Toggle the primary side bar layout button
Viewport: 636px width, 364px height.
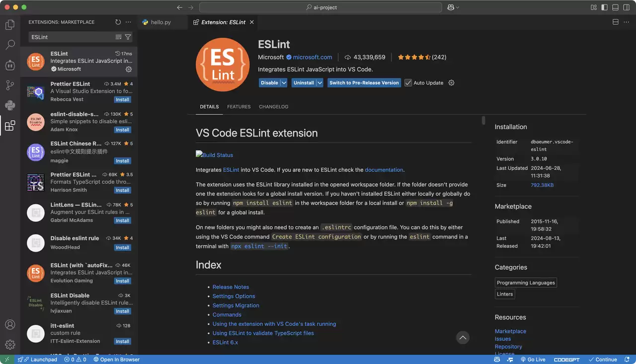(x=604, y=7)
